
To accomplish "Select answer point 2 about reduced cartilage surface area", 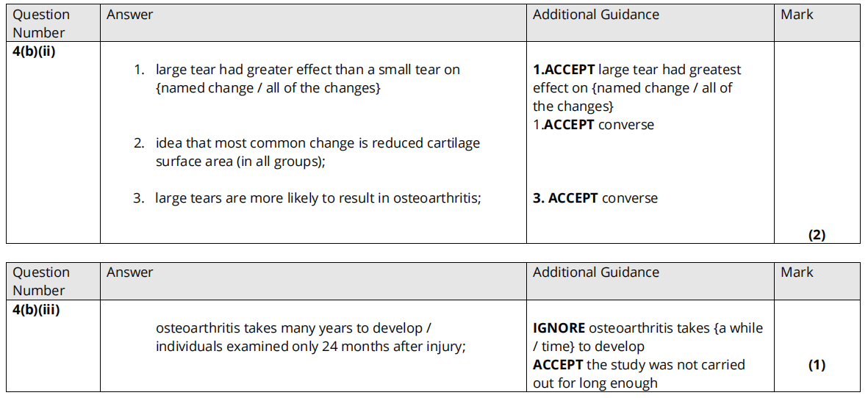I will [318, 143].
